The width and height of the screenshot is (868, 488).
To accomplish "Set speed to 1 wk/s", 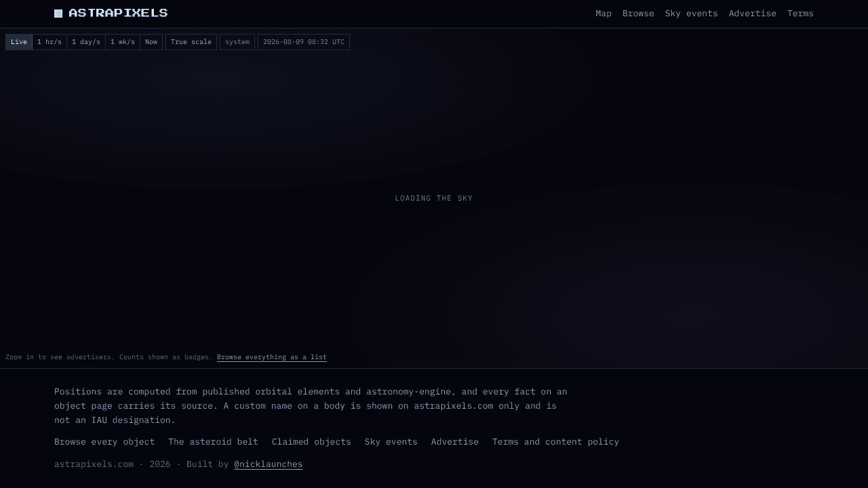I will [123, 42].
